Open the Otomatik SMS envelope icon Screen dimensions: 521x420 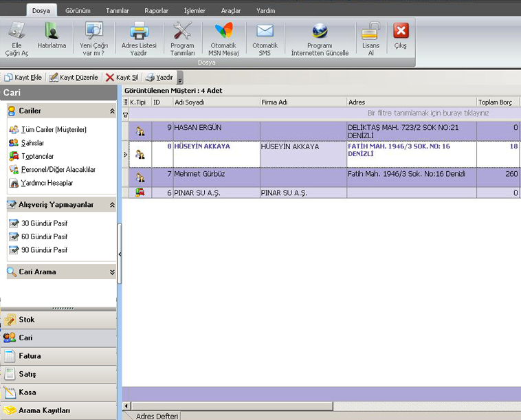(265, 32)
